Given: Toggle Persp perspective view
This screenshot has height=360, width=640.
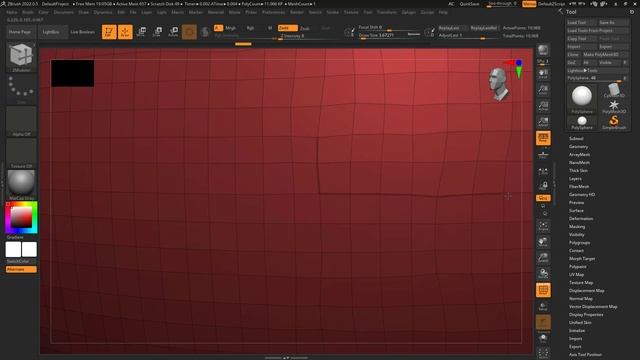Looking at the screenshot, I should point(543,138).
